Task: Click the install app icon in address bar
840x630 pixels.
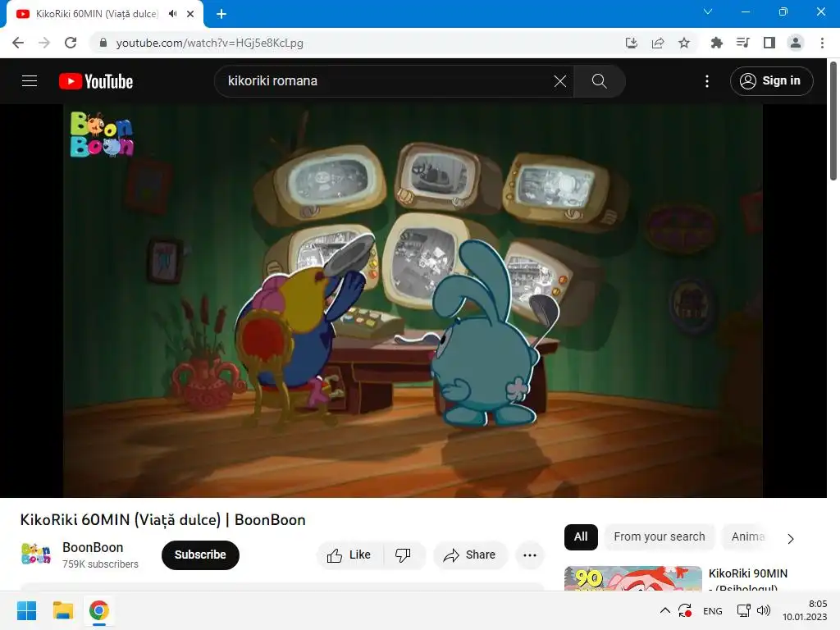Action: [x=632, y=43]
